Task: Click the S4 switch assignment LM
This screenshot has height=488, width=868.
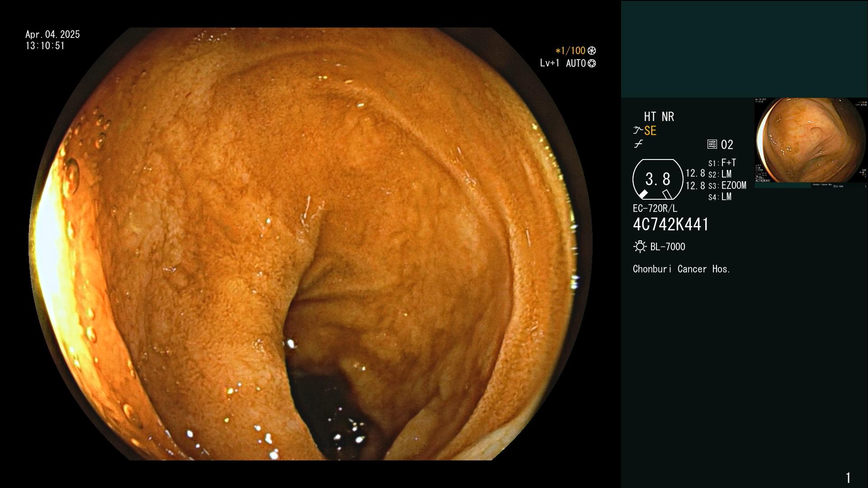Action: pyautogui.click(x=726, y=197)
